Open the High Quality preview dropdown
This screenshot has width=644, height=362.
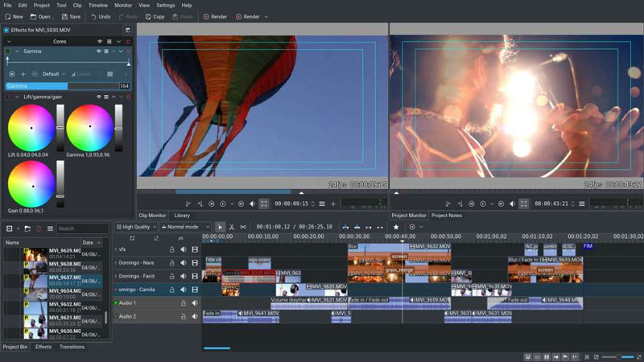[x=135, y=227]
